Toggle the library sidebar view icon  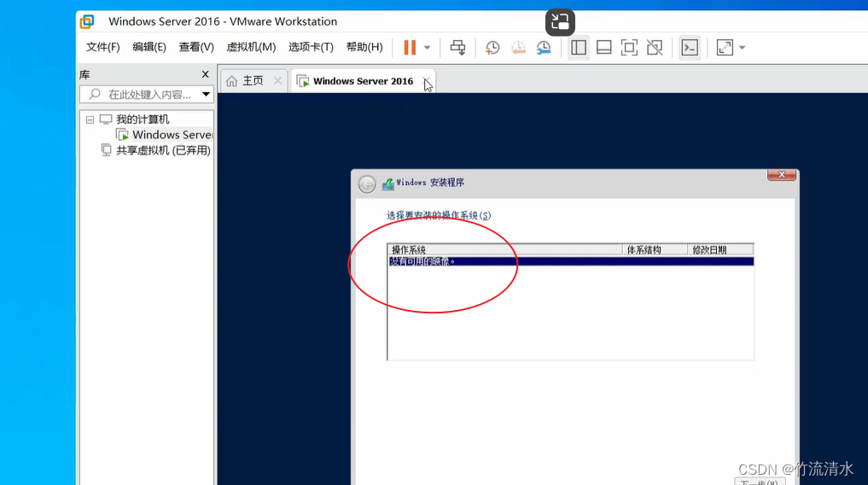(x=579, y=48)
